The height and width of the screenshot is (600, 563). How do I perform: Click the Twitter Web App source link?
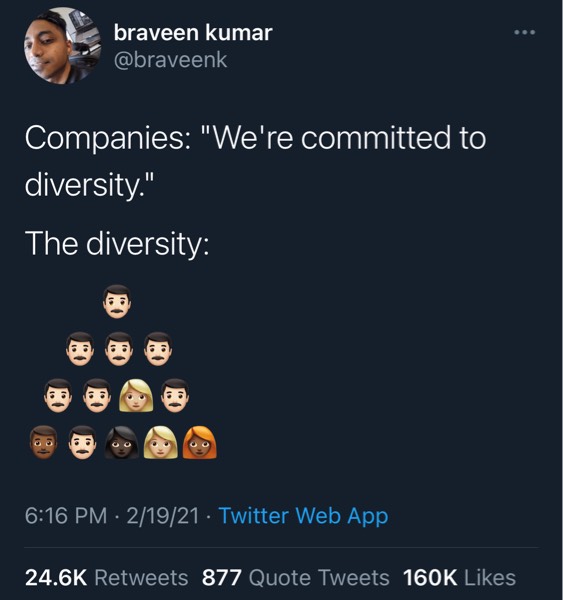click(304, 515)
